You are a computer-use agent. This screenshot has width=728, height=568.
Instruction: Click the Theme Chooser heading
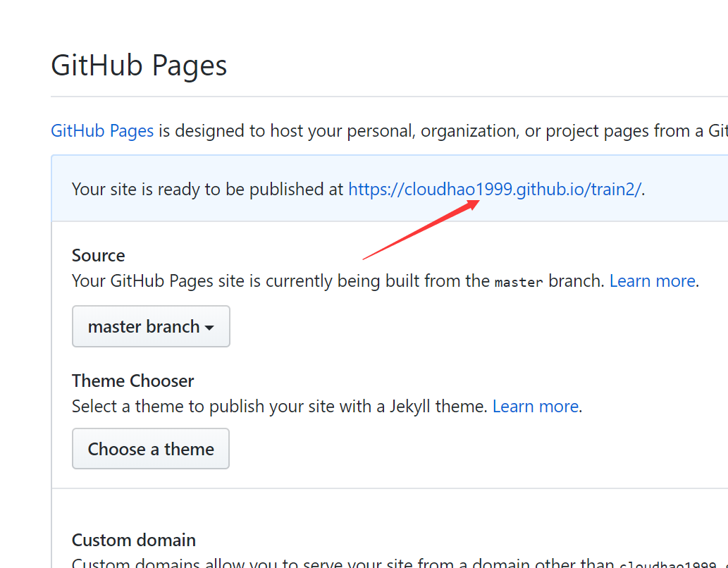132,381
